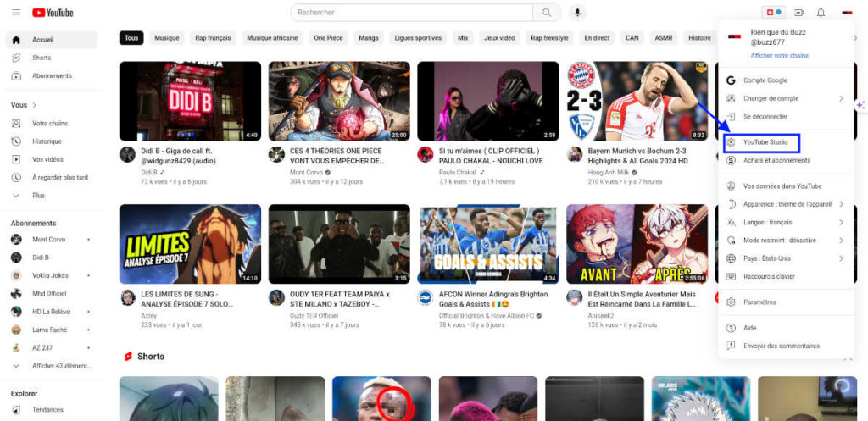This screenshot has width=868, height=421.
Task: Open Vos données dans YouTube
Action: coord(786,186)
